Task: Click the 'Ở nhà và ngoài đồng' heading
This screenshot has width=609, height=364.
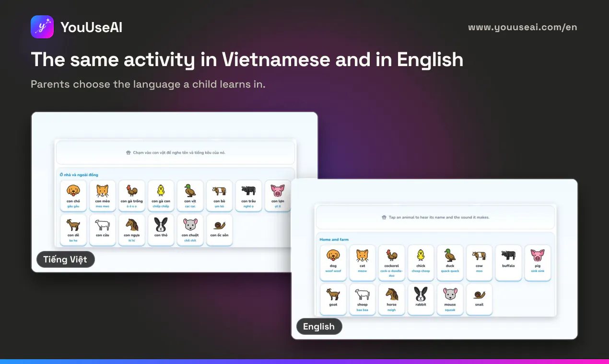Action: coord(79,175)
